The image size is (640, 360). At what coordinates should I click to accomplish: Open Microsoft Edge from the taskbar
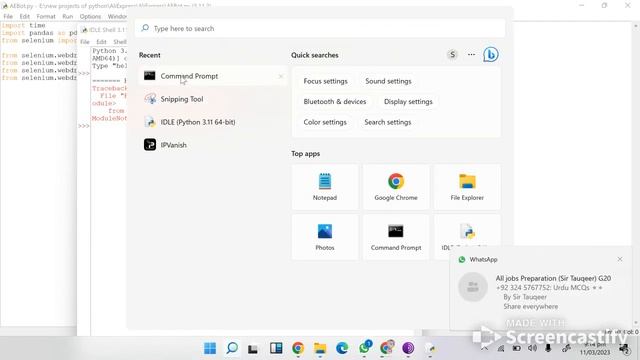tap(342, 348)
